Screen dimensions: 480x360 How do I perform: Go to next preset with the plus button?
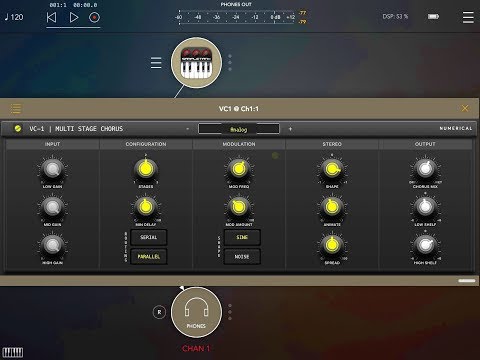click(290, 129)
